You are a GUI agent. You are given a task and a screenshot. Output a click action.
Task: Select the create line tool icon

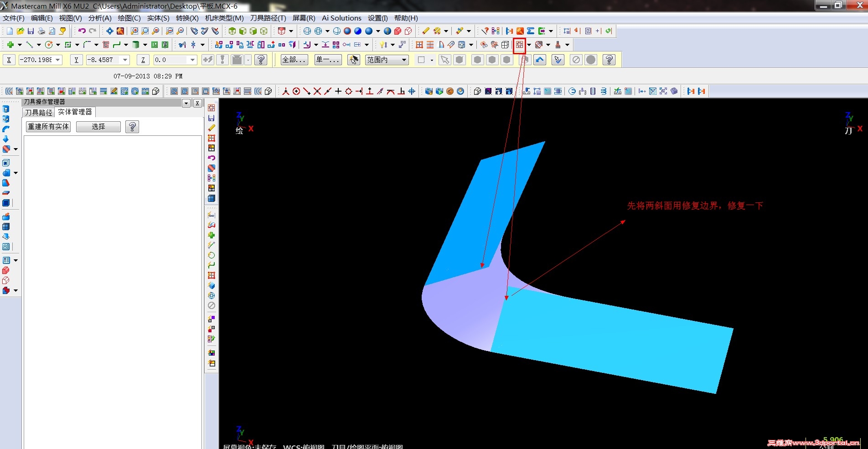30,45
